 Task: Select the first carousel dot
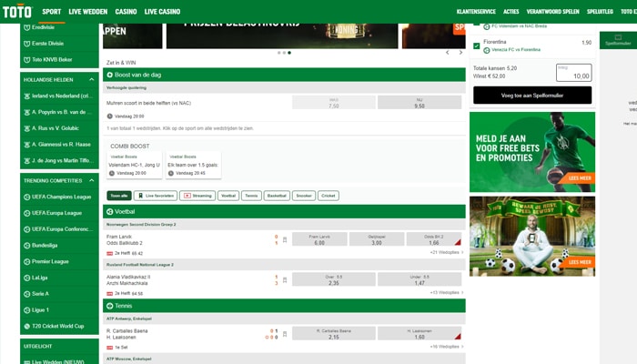pyautogui.click(x=278, y=53)
